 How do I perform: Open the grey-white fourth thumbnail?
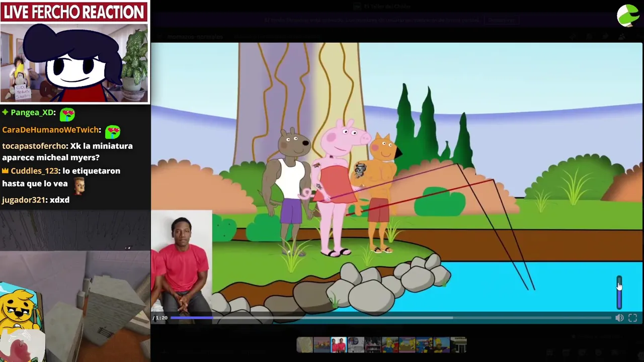pos(356,345)
